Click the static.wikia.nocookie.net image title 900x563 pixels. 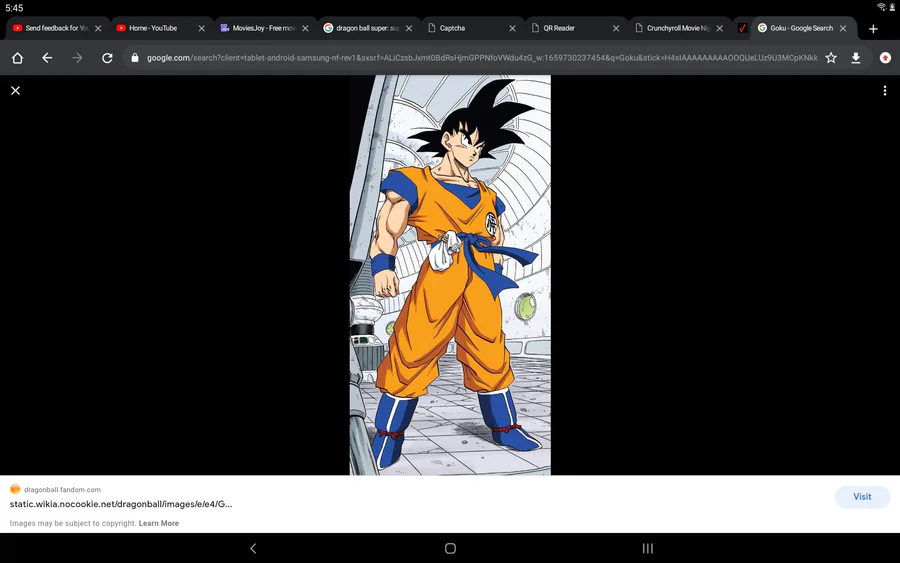tap(121, 504)
